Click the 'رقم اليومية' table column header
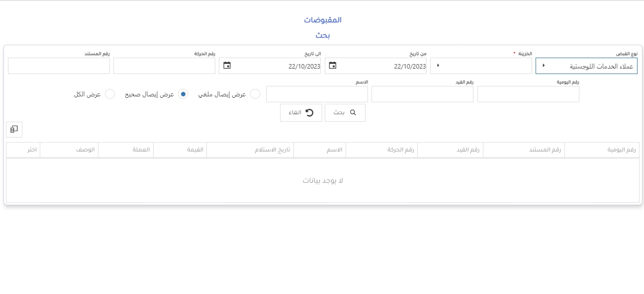 602,150
